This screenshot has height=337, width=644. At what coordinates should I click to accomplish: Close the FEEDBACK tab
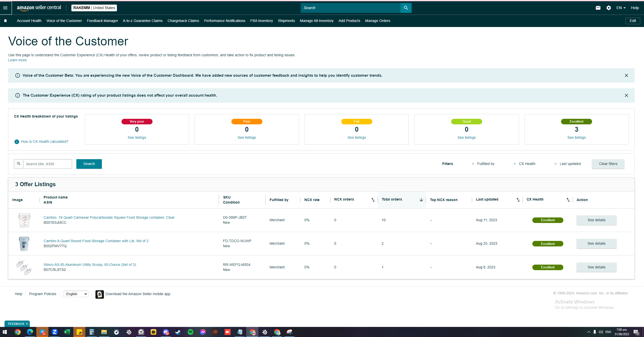click(x=27, y=324)
